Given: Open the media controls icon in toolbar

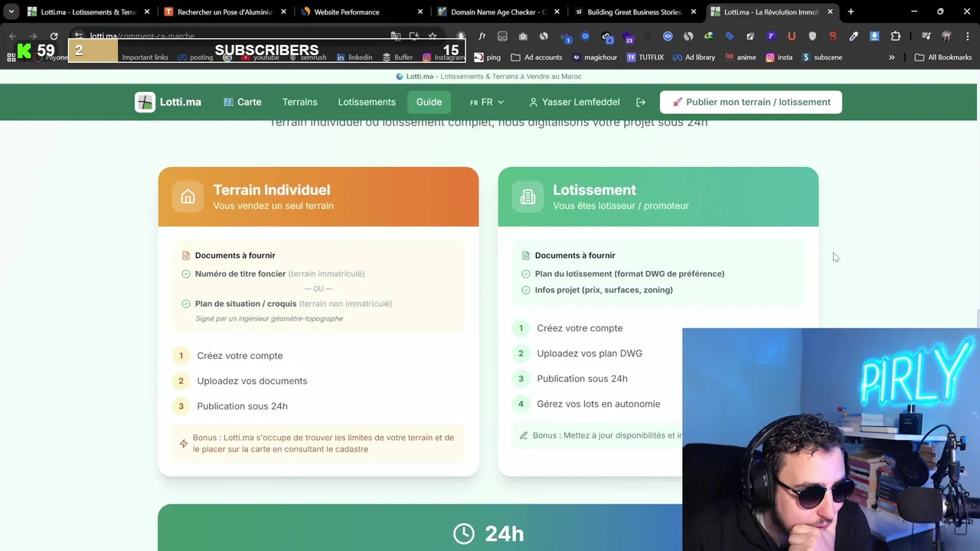Looking at the screenshot, I should point(926,36).
